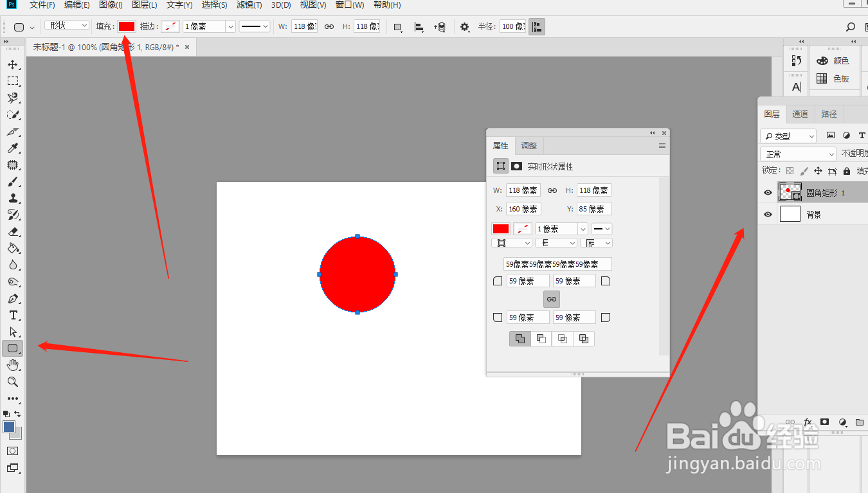
Task: Select the Zoom tool
Action: tap(13, 382)
